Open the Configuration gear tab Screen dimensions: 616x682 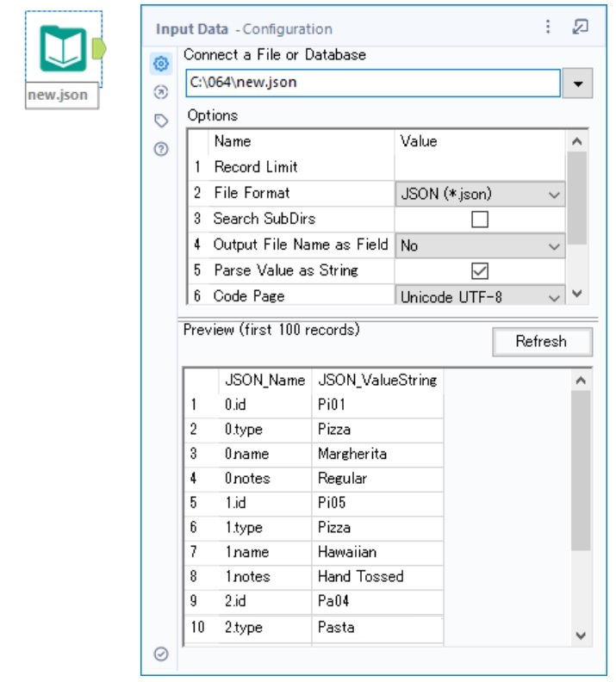pyautogui.click(x=161, y=64)
